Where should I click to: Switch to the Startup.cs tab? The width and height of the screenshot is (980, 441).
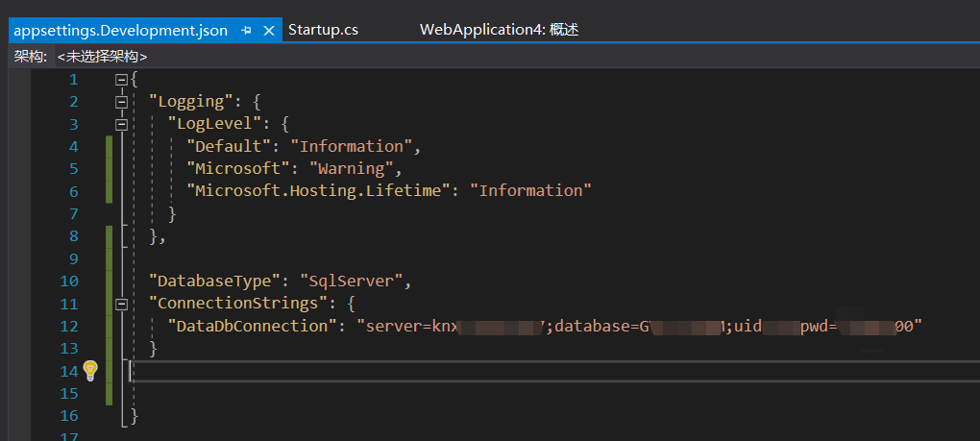[x=323, y=30]
